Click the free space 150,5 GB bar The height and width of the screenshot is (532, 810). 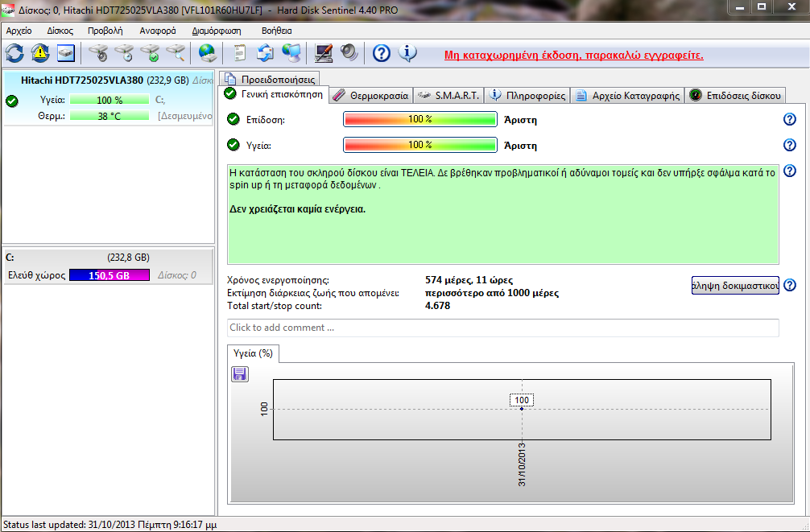[x=109, y=275]
